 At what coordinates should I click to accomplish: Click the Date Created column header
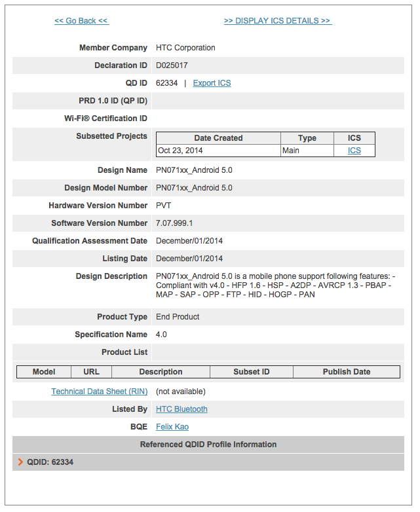click(x=218, y=138)
